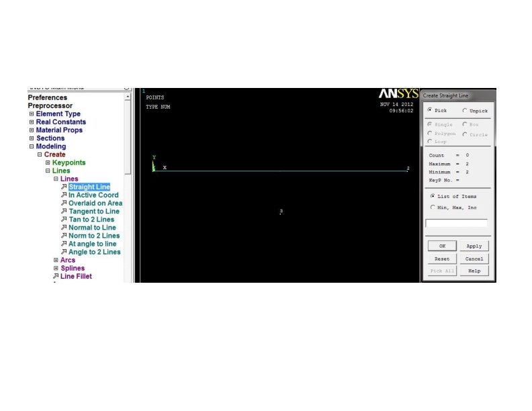Select the In Active Coord entry
This screenshot has width=532, height=411.
point(93,195)
